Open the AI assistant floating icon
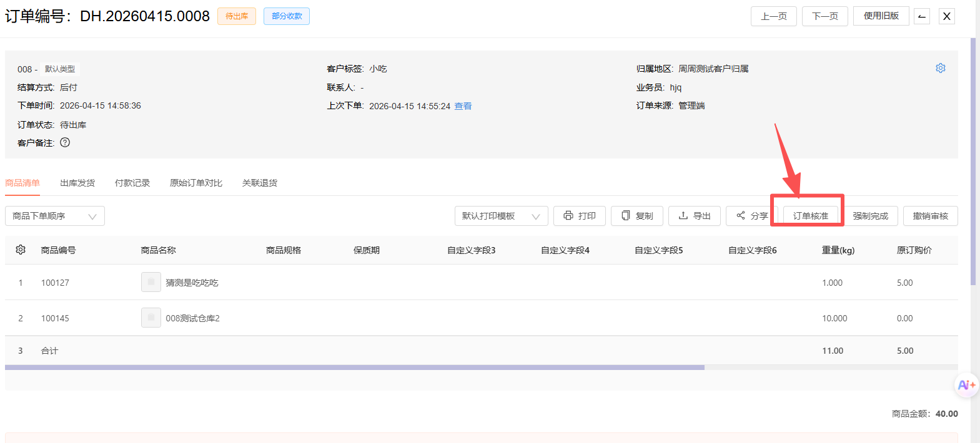This screenshot has width=980, height=443. click(966, 385)
